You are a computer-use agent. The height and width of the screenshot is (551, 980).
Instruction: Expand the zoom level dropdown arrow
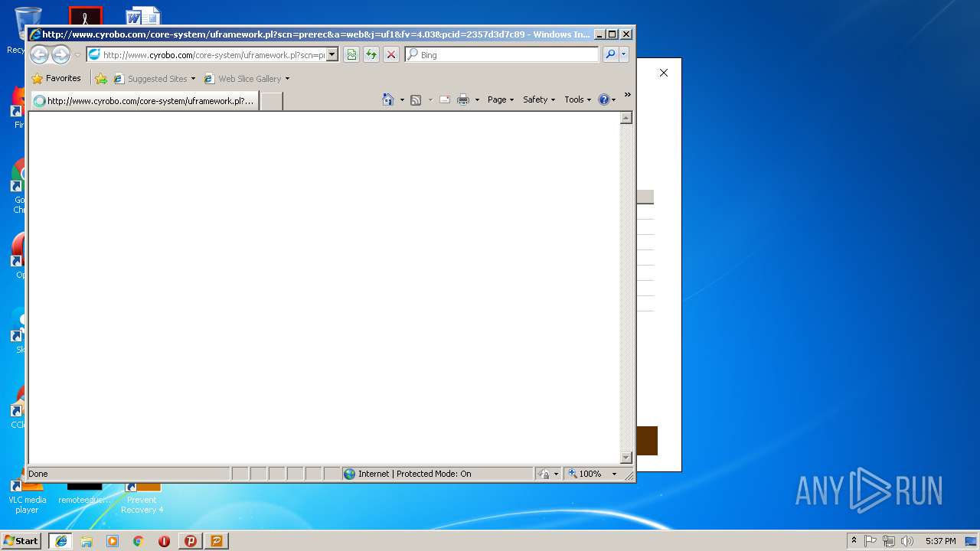(614, 474)
